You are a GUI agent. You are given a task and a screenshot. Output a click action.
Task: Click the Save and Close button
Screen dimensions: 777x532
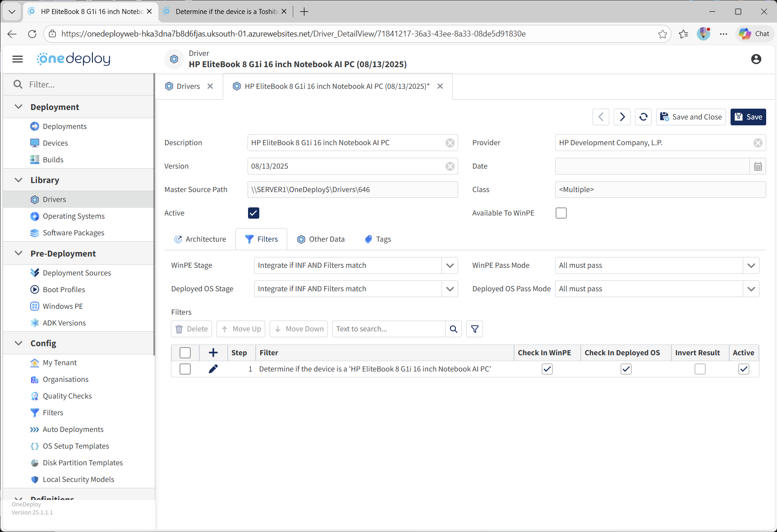691,117
